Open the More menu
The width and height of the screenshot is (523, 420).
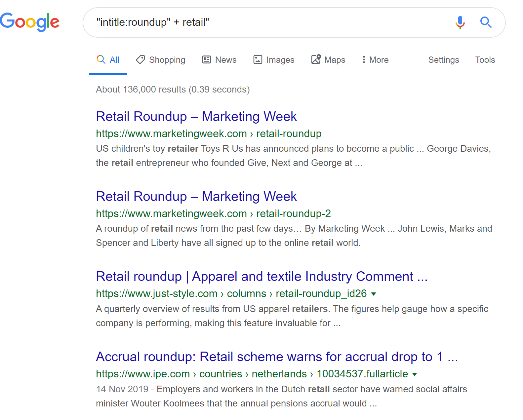point(375,60)
